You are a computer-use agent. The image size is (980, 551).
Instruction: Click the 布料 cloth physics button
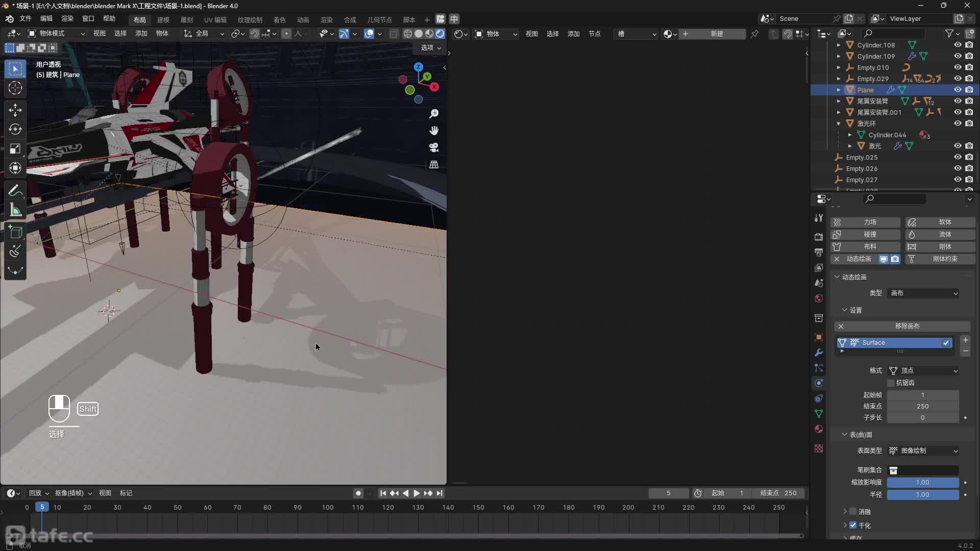[865, 247]
